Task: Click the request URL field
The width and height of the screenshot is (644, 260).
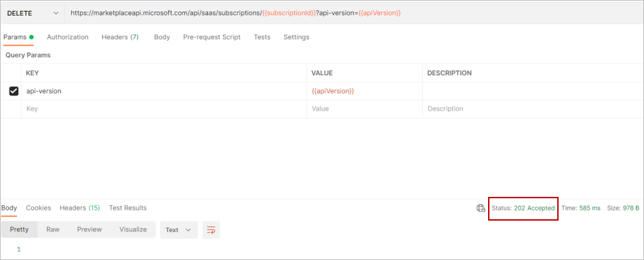Action: 353,13
